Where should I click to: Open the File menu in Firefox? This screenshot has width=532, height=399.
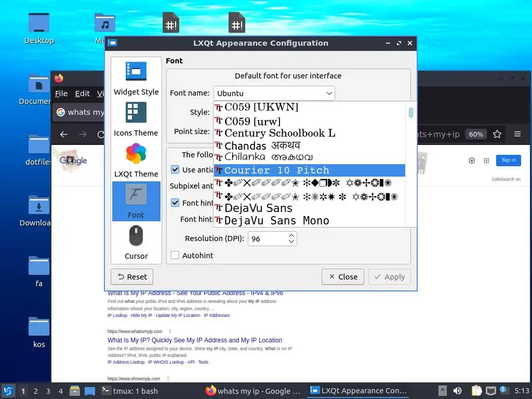[x=61, y=94]
